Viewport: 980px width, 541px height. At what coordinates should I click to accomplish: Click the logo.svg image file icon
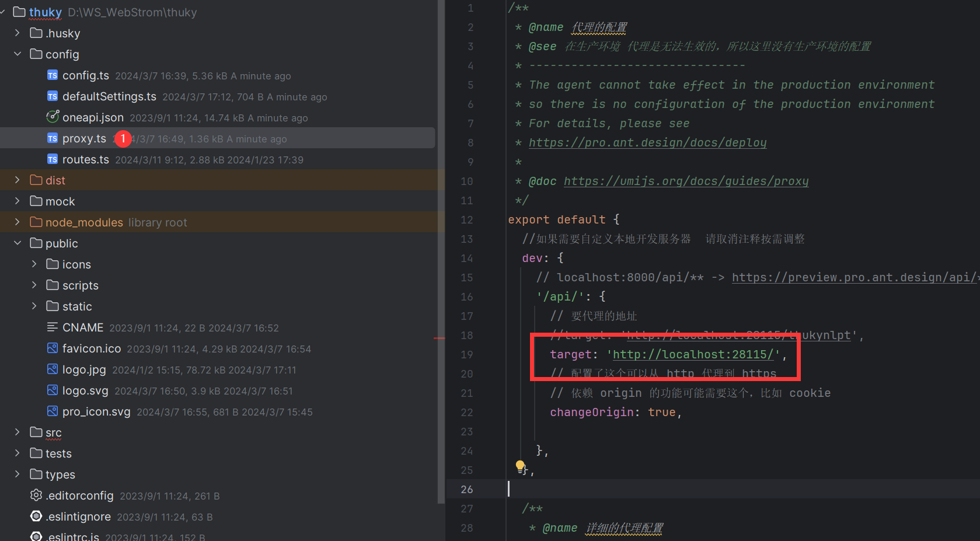tap(53, 390)
